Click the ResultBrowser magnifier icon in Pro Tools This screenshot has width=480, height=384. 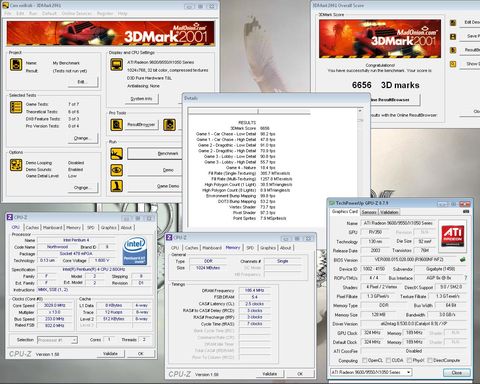(x=117, y=125)
